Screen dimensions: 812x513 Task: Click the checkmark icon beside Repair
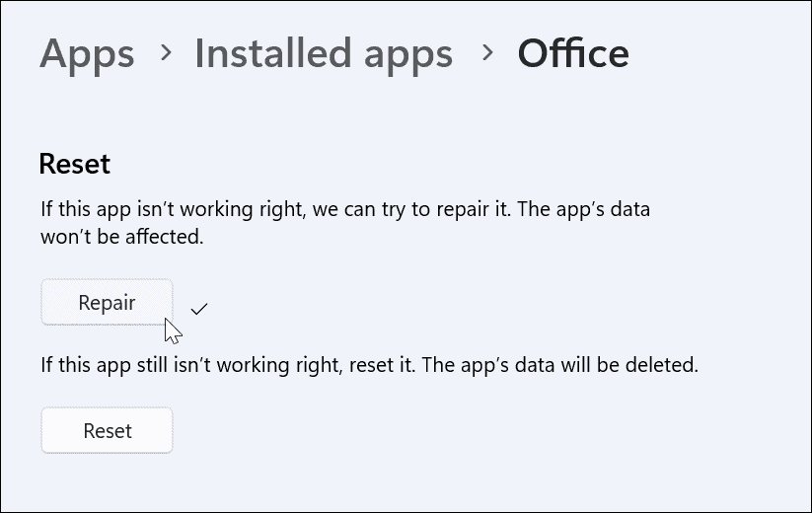pyautogui.click(x=199, y=309)
